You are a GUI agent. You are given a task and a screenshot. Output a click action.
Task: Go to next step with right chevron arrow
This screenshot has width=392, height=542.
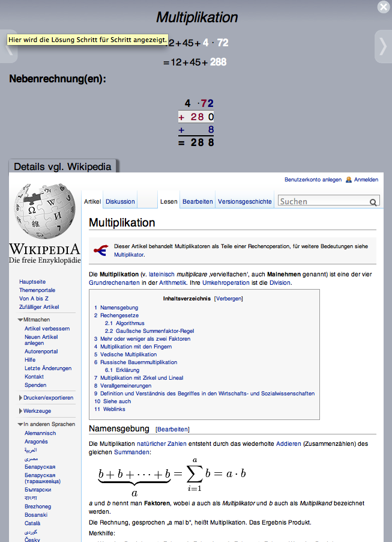click(383, 46)
